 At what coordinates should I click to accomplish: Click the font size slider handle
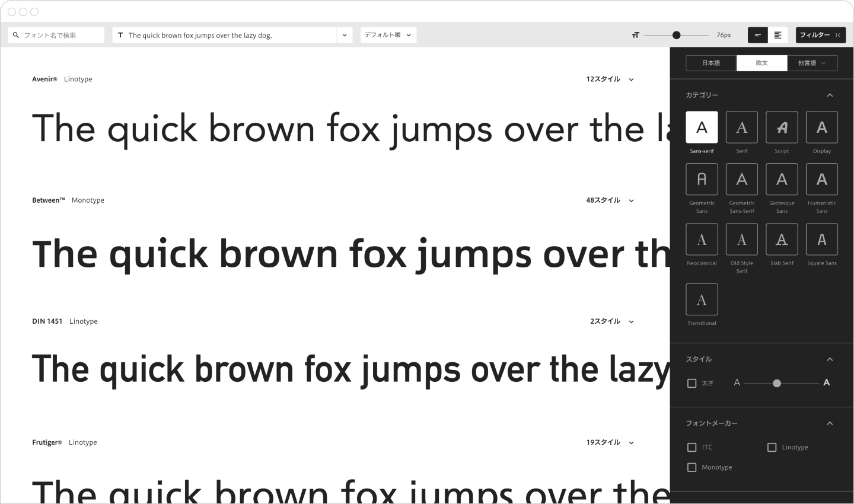click(676, 35)
